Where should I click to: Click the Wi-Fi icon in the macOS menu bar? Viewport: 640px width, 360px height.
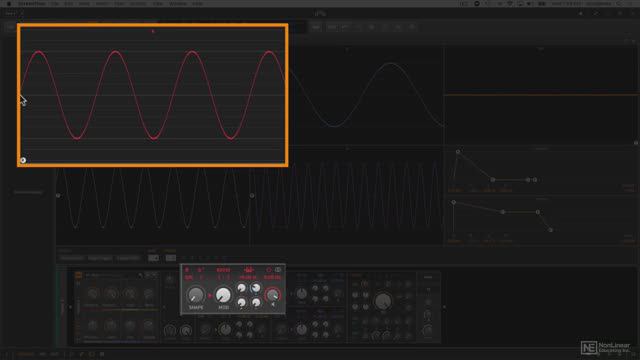click(510, 4)
